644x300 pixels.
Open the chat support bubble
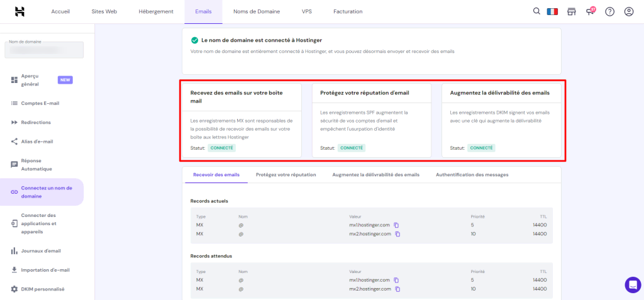[633, 284]
